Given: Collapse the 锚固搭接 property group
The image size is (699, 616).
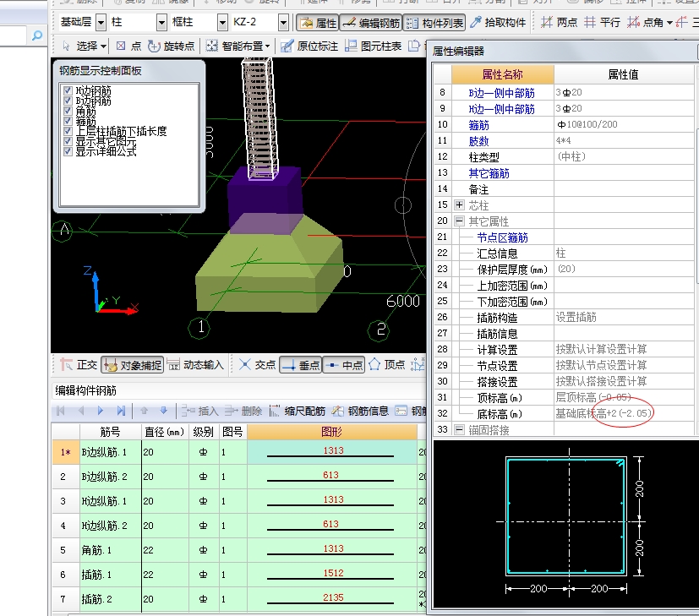Looking at the screenshot, I should point(459,429).
